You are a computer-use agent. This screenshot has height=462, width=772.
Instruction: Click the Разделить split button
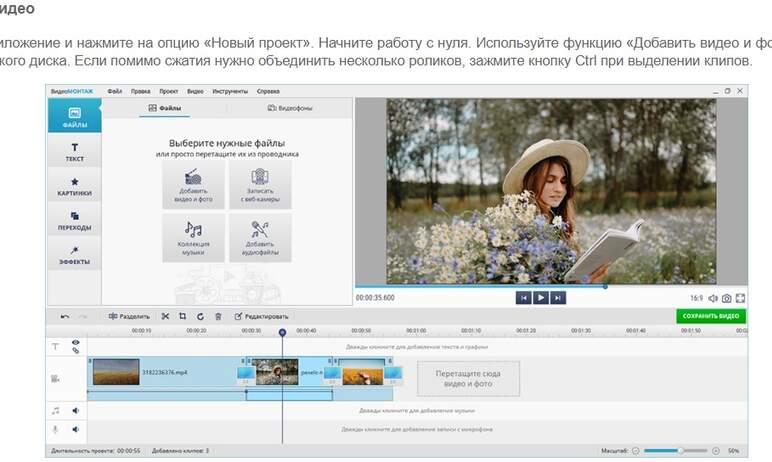coord(129,316)
